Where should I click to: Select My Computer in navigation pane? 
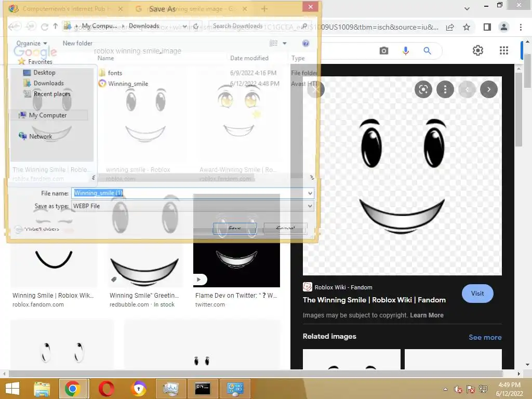(x=48, y=115)
